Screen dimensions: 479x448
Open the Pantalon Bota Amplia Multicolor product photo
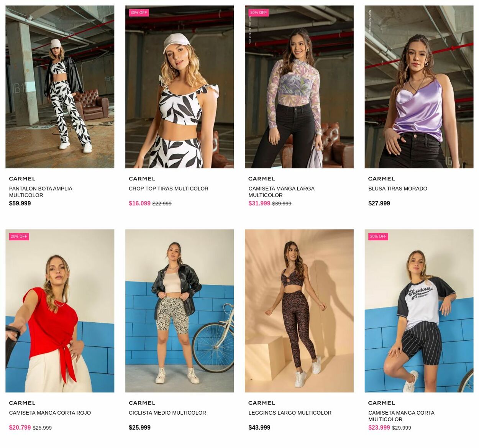tap(60, 87)
